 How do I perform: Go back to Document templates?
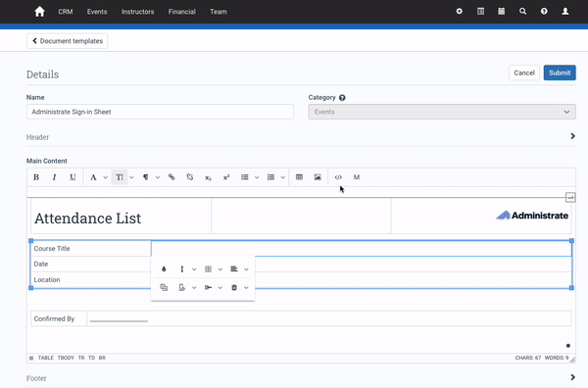(67, 41)
